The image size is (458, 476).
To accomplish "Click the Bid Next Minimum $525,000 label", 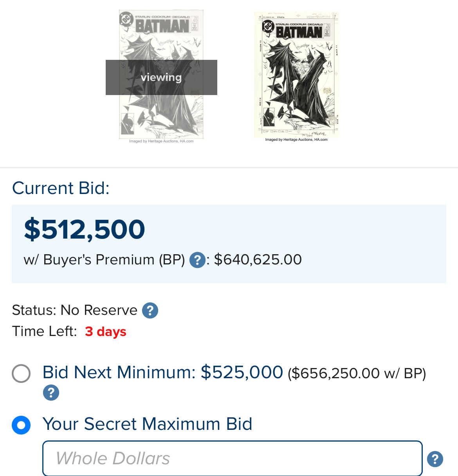I will 162,372.
